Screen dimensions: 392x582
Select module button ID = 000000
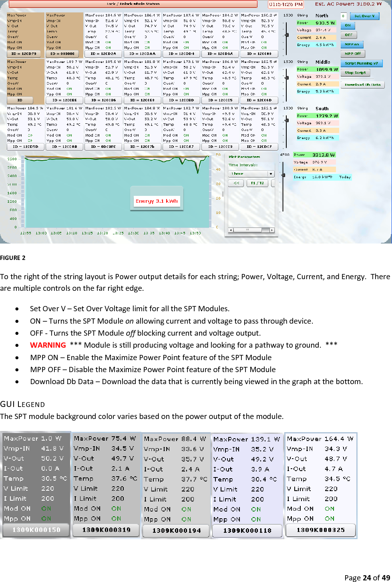click(x=62, y=53)
